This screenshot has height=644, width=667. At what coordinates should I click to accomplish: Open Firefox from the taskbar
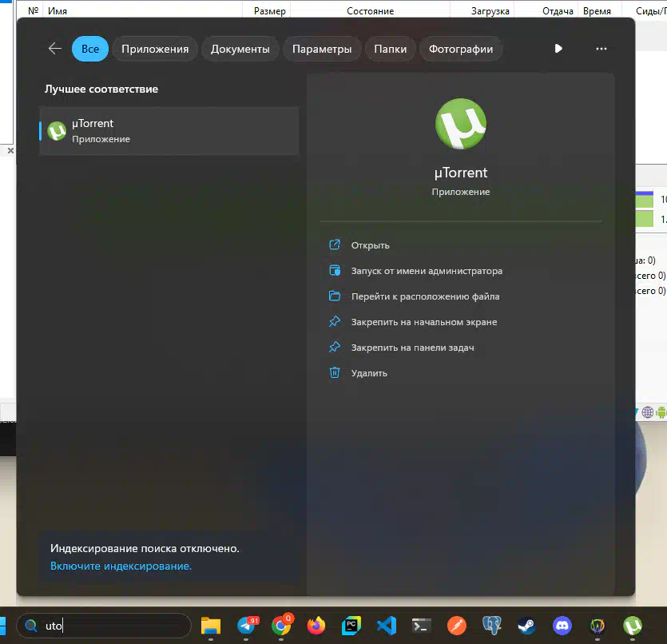point(316,626)
